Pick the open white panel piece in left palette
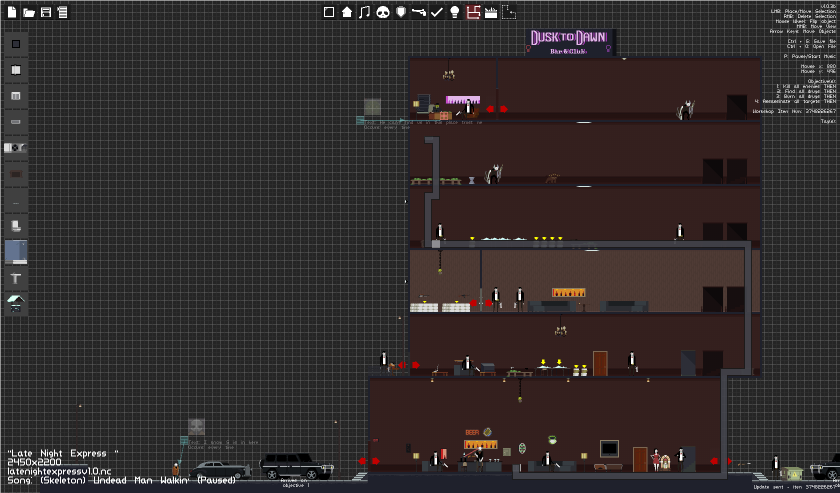The height and width of the screenshot is (493, 840). 16,70
